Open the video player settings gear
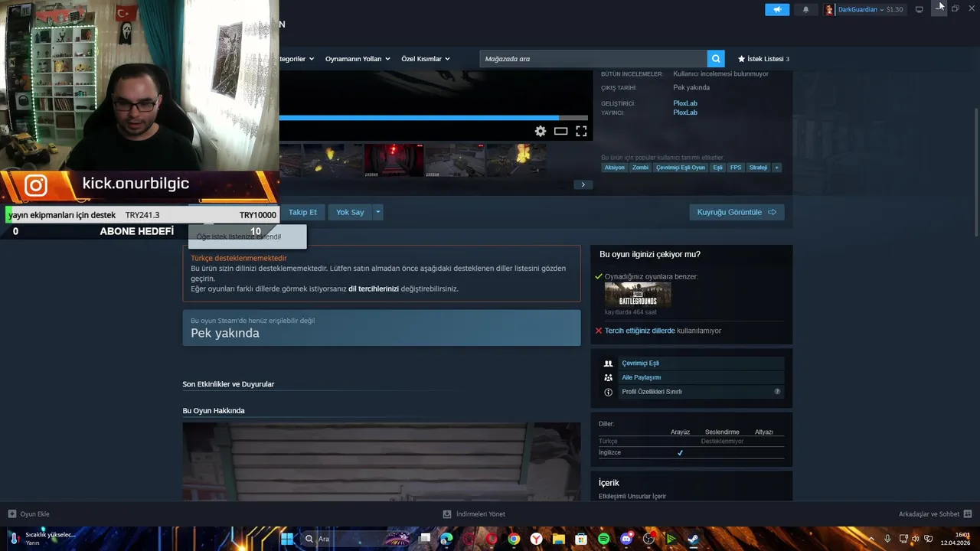The height and width of the screenshot is (551, 980). pos(541,131)
